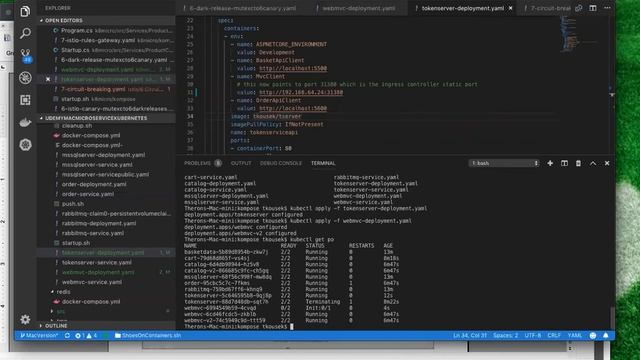This screenshot has width=640, height=360.
Task: Open the errors and warnings count in the status bar
Action: tap(86, 336)
